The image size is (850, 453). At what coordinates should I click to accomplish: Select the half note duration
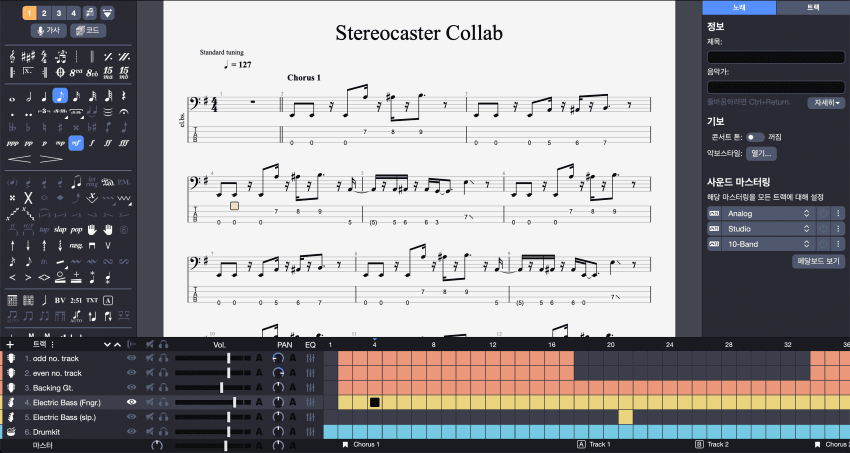point(28,96)
